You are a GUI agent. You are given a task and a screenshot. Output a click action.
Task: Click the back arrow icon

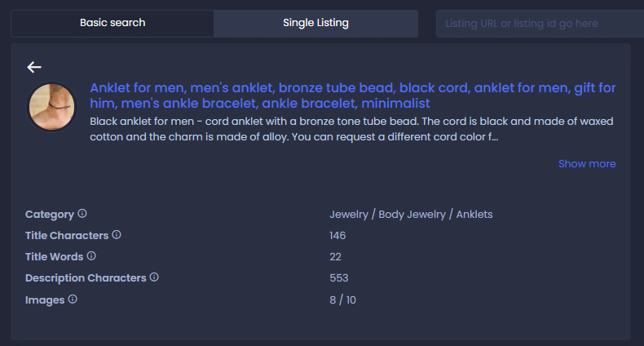click(x=33, y=67)
